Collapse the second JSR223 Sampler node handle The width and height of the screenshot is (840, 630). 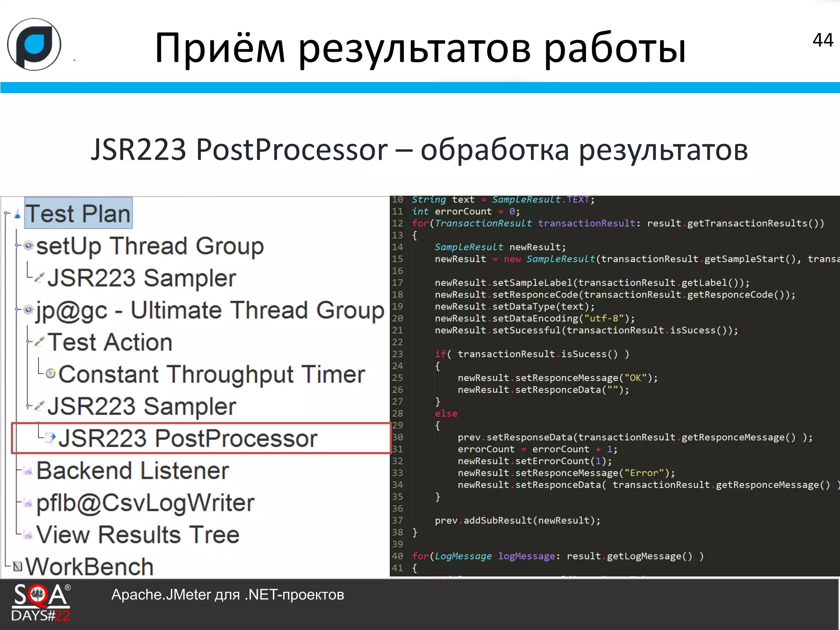(x=28, y=406)
